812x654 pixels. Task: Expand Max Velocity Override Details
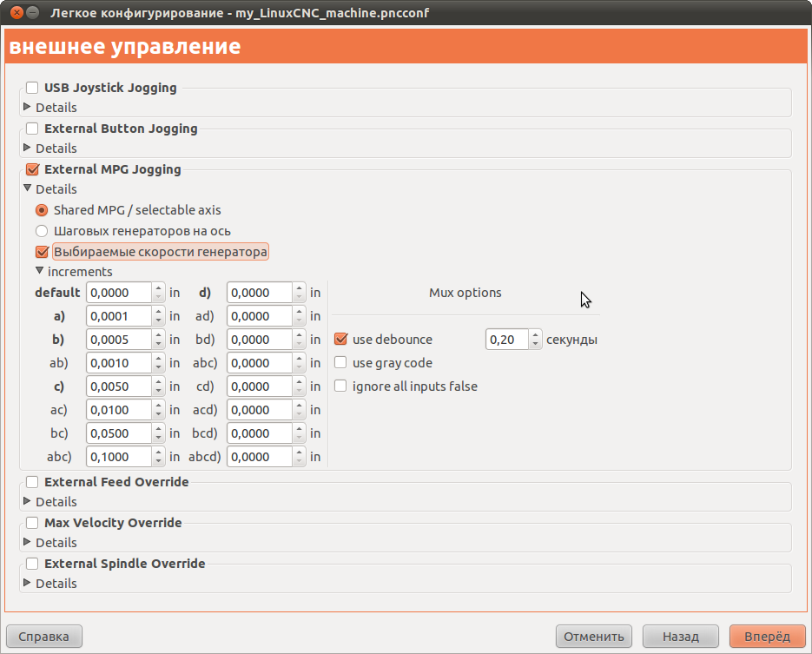tap(28, 542)
